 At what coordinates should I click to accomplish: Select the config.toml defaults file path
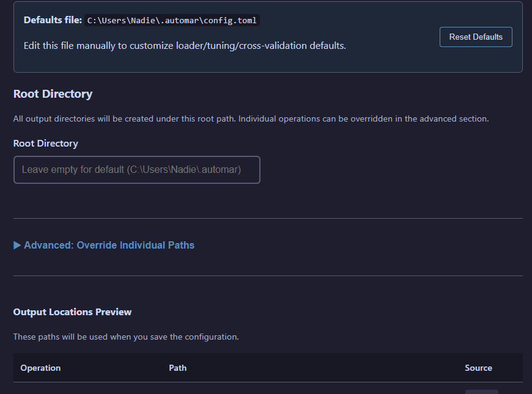tap(172, 20)
